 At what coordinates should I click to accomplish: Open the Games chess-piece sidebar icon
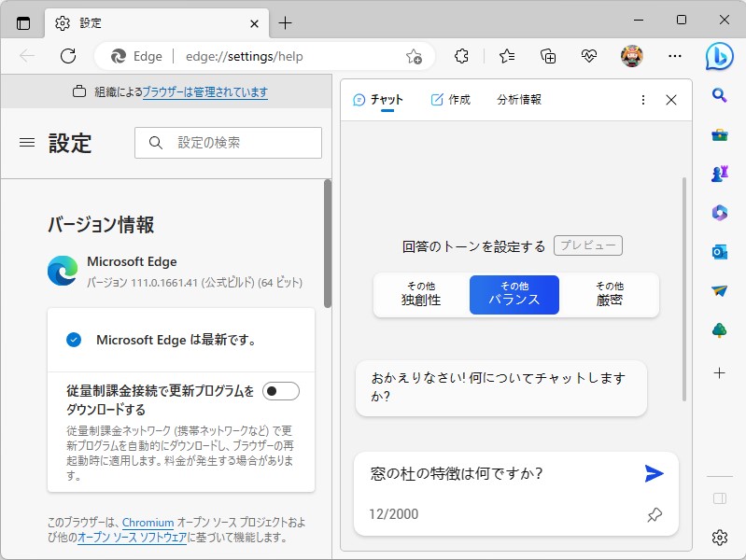tap(719, 174)
